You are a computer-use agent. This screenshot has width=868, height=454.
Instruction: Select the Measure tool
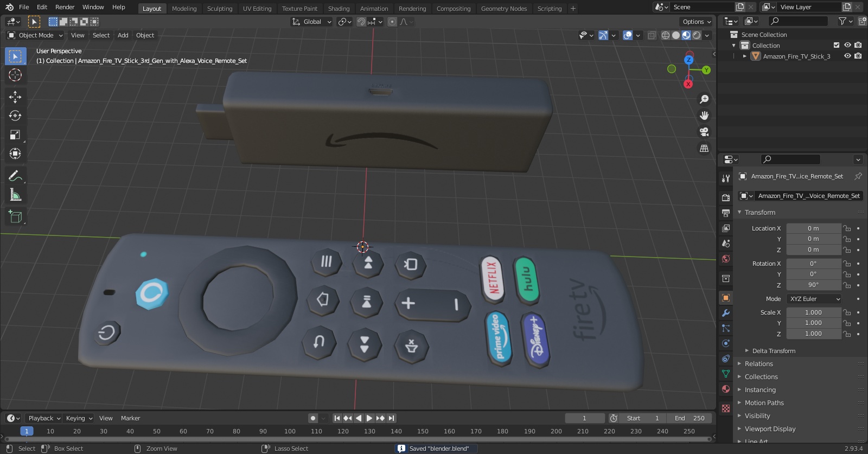(x=15, y=195)
